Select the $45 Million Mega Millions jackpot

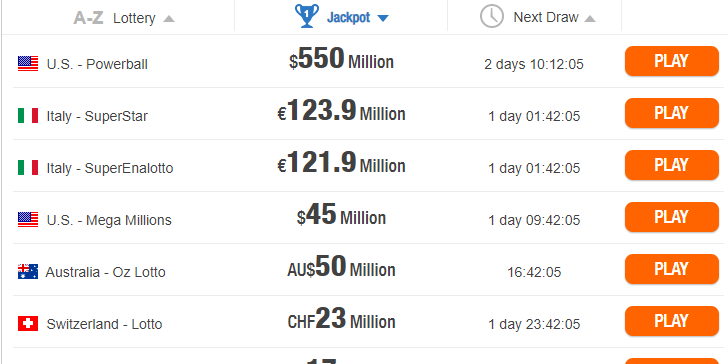(x=341, y=215)
